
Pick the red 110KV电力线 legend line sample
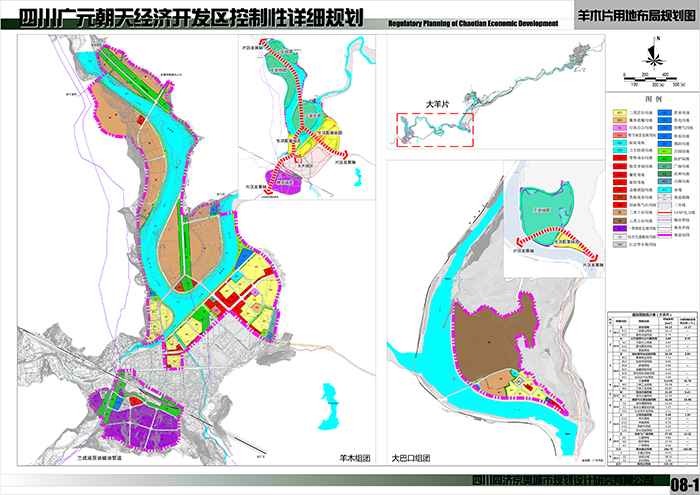click(665, 212)
